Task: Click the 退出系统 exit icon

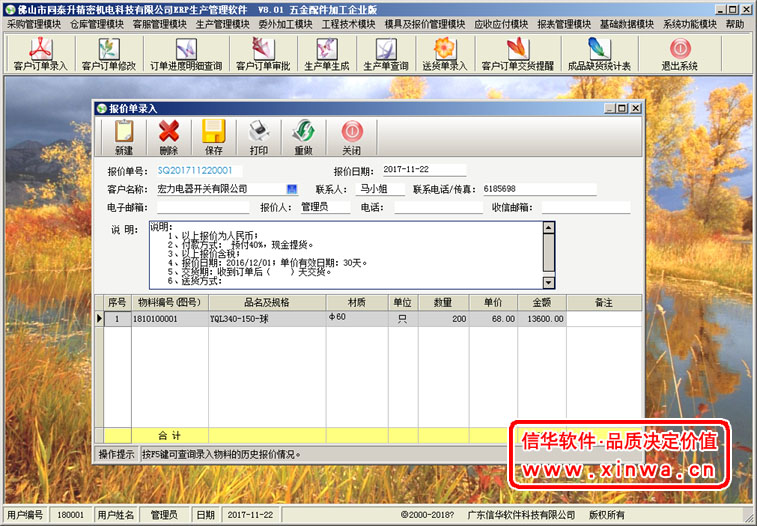Action: point(679,52)
